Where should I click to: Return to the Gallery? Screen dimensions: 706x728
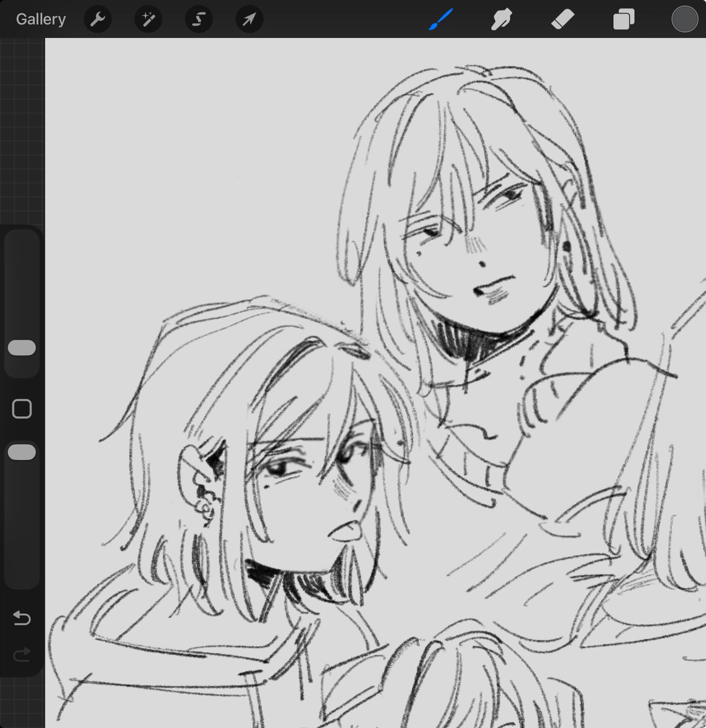point(41,19)
